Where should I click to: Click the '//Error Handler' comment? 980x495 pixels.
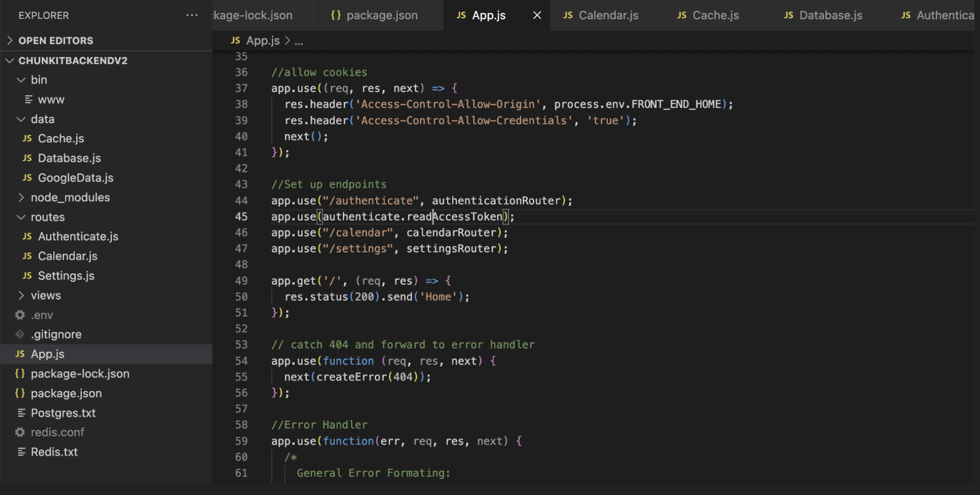point(319,425)
